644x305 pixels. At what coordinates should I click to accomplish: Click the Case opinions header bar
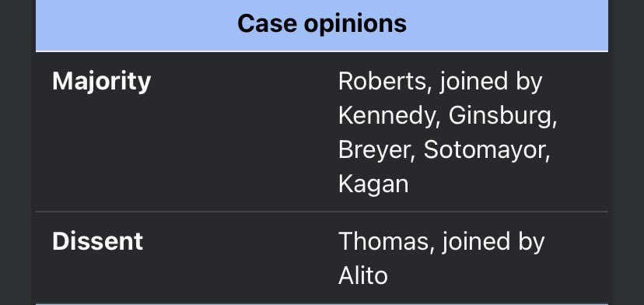click(321, 25)
